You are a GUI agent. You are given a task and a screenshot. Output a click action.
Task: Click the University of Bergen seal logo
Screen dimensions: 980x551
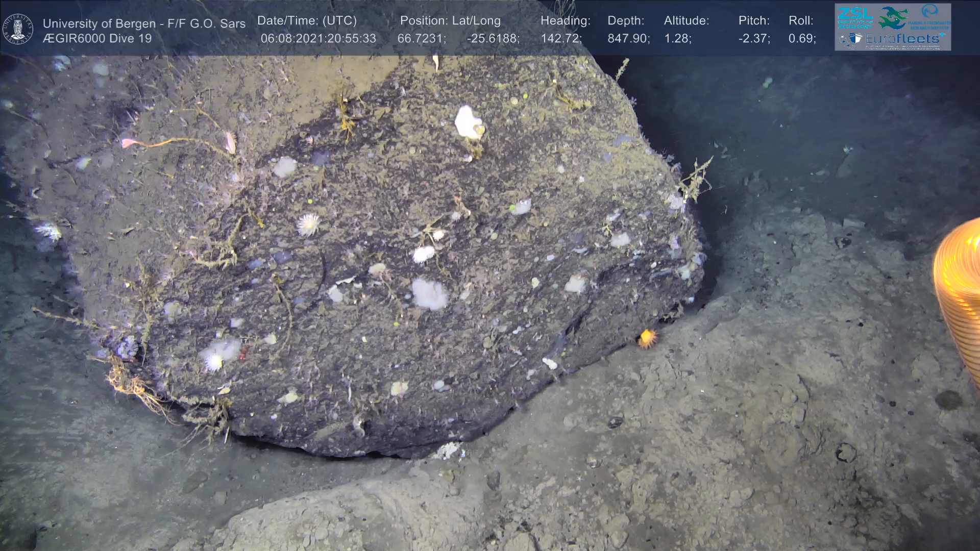tap(18, 29)
